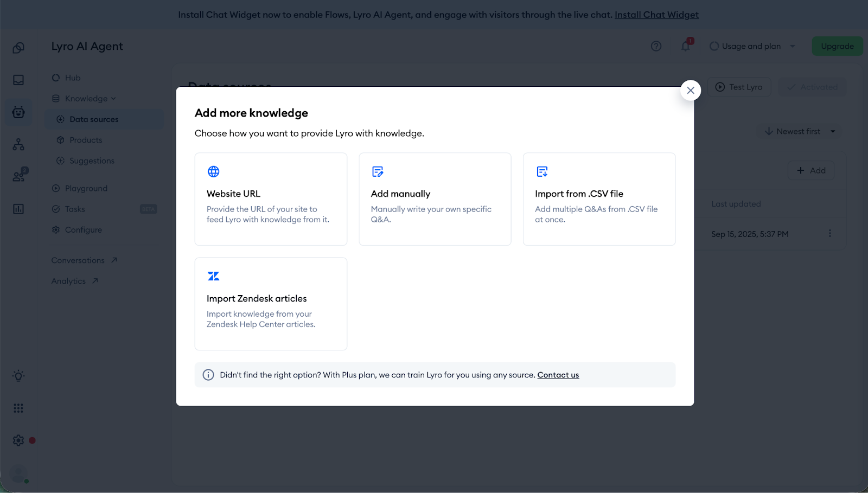Image resolution: width=868 pixels, height=493 pixels.
Task: Open the Newest first sort dropdown
Action: pos(800,131)
